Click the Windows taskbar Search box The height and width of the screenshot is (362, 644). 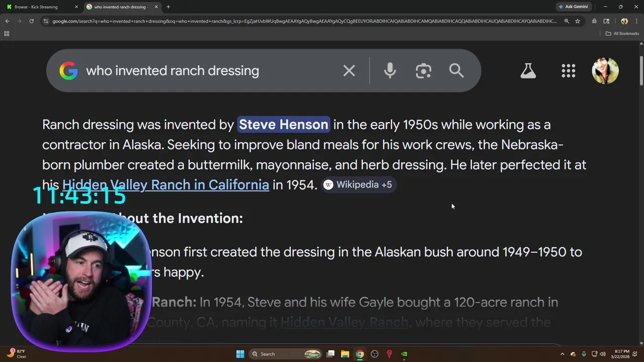[x=285, y=354]
